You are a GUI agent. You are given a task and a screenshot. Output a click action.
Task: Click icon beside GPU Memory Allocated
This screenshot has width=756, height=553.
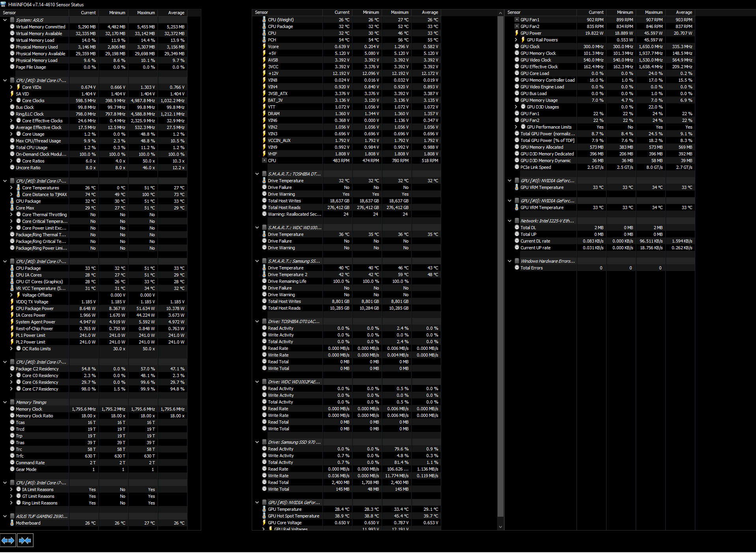click(x=516, y=147)
